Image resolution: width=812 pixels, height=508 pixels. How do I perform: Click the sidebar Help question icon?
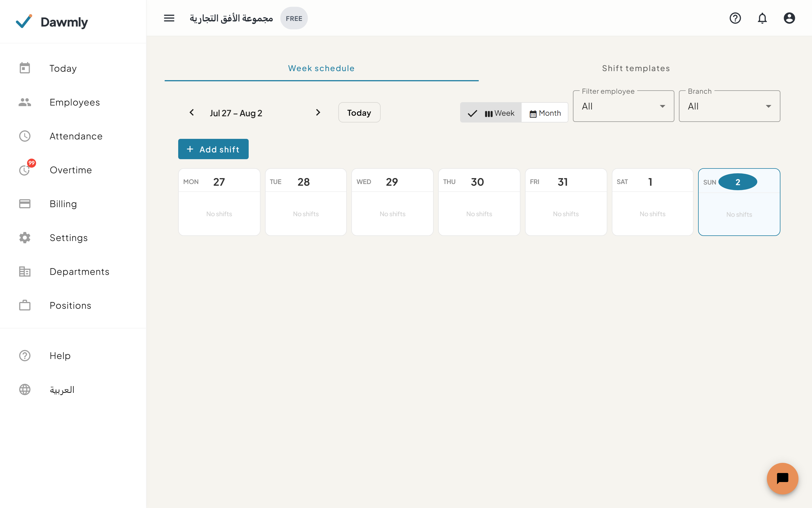coord(25,356)
